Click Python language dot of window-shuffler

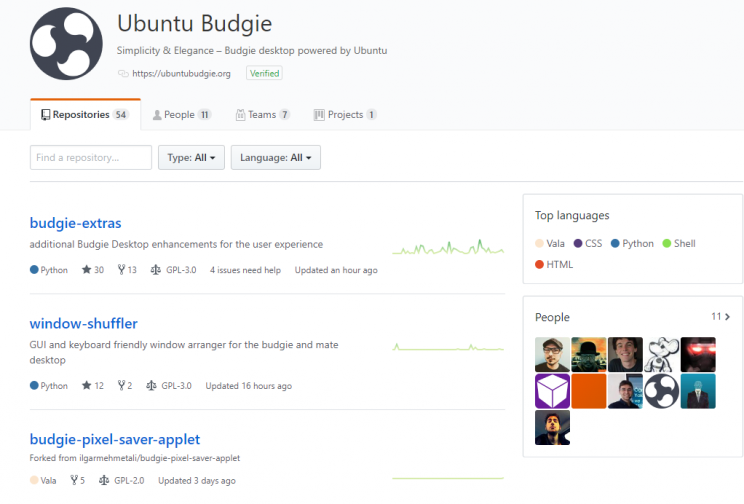(34, 385)
